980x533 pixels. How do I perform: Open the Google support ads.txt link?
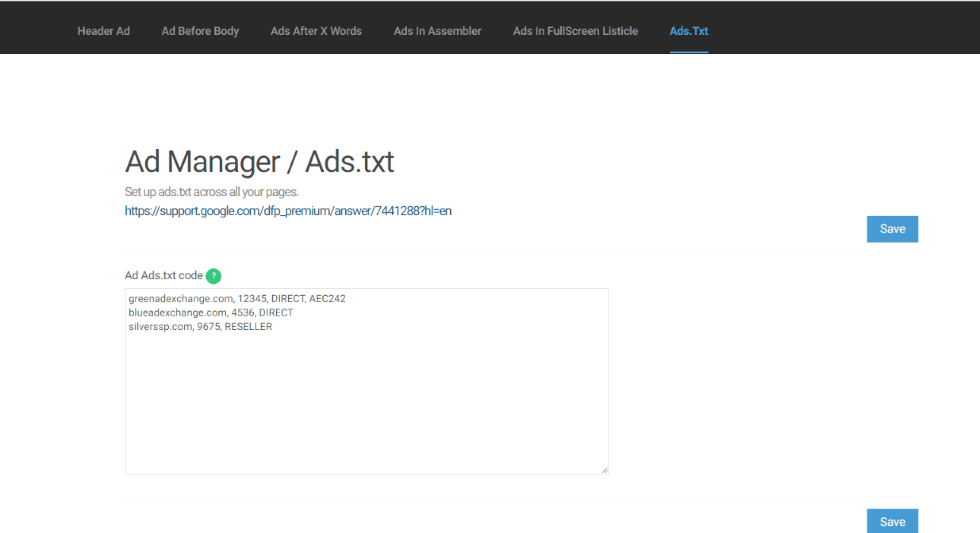288,211
